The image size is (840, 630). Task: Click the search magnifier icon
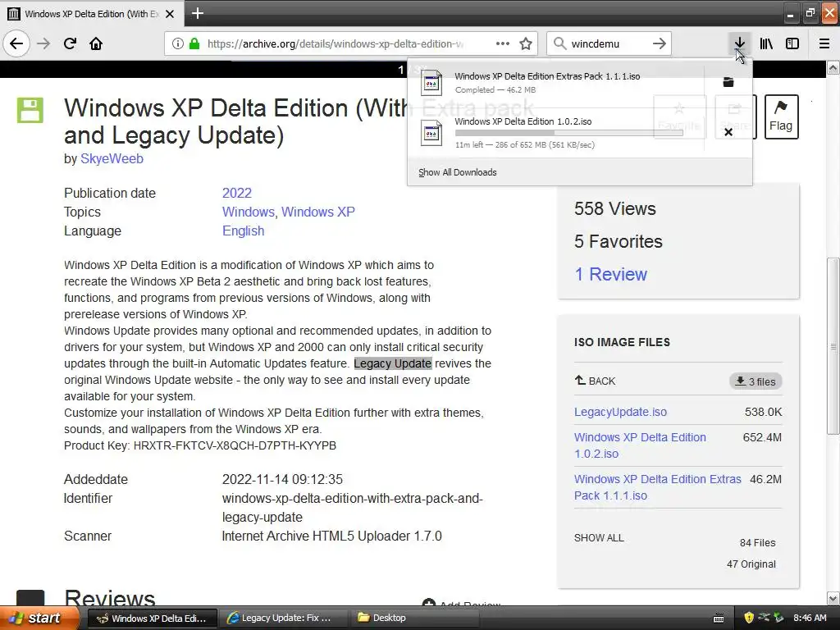(559, 43)
